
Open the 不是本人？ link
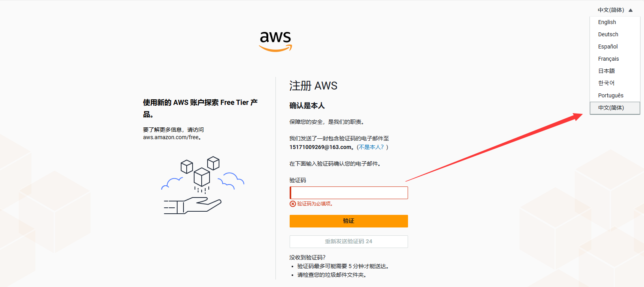click(373, 147)
